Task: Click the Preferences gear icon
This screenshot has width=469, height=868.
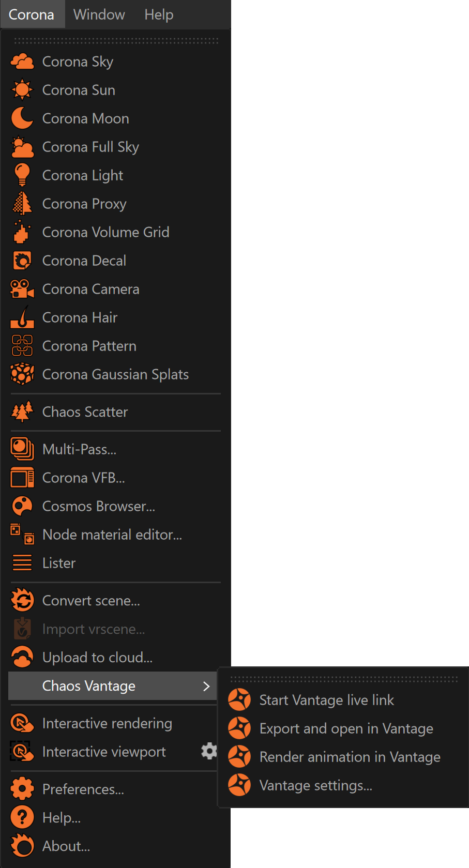Action: pyautogui.click(x=22, y=789)
